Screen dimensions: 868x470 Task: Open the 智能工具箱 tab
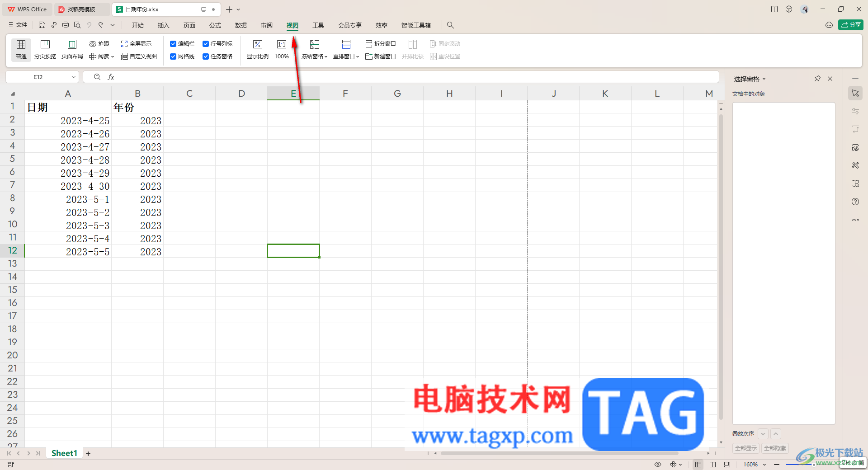point(416,25)
